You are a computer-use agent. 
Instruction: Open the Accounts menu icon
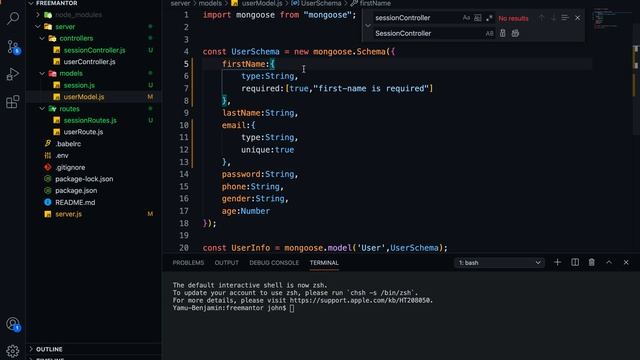(x=13, y=324)
